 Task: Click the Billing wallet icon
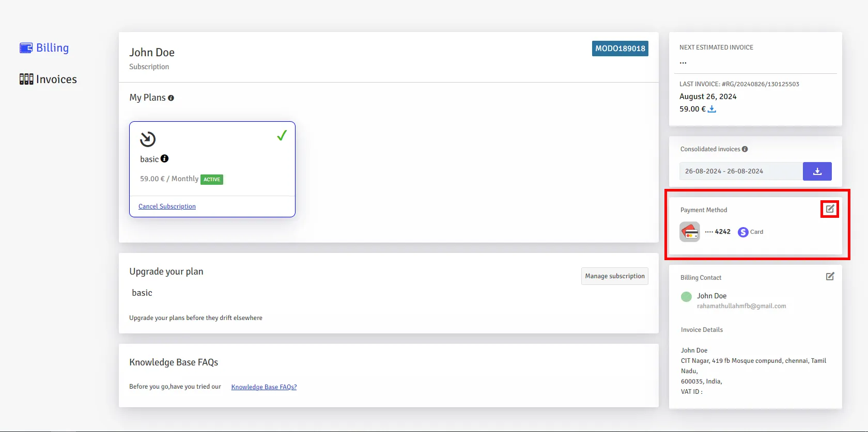coord(26,48)
